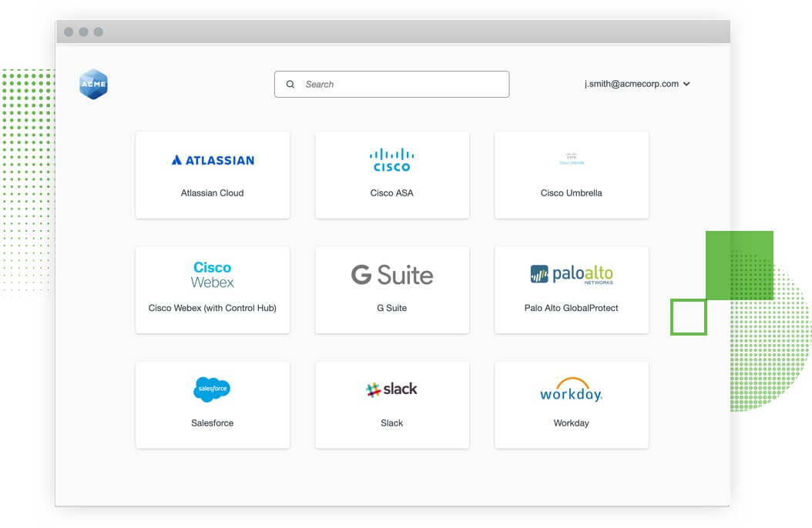Open the Workday text label
Image resolution: width=812 pixels, height=528 pixels.
571,423
